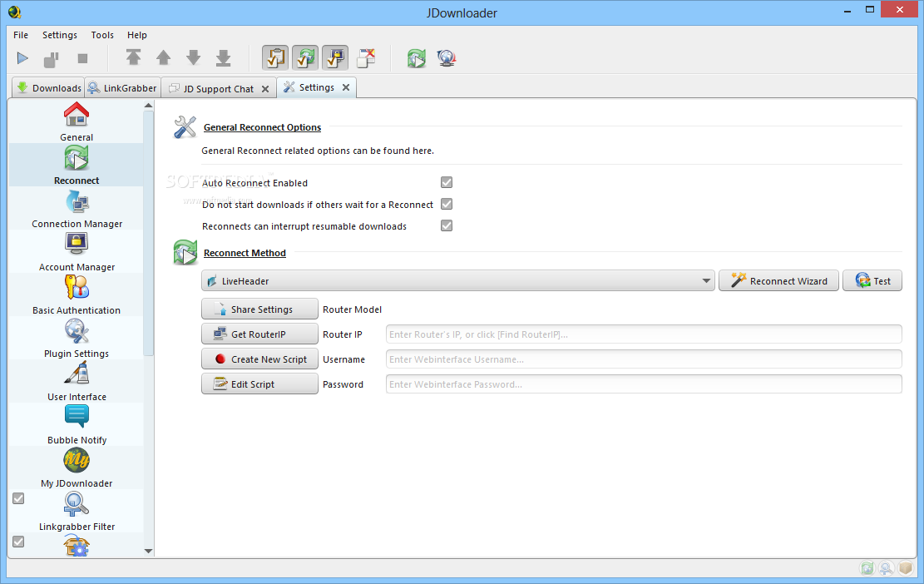Focus the Router IP input field
This screenshot has height=584, width=924.
[x=644, y=334]
